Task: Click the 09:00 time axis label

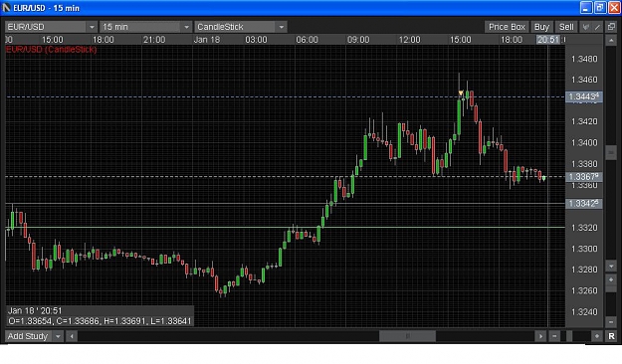Action: point(358,40)
